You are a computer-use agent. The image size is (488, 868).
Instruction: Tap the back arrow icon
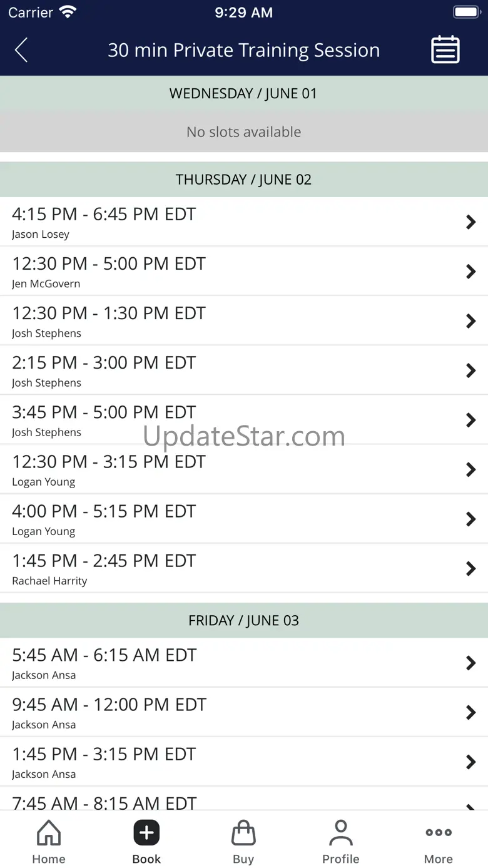21,50
